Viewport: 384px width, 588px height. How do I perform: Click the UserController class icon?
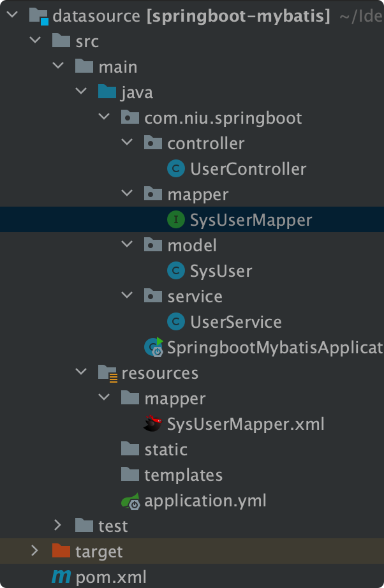[175, 169]
